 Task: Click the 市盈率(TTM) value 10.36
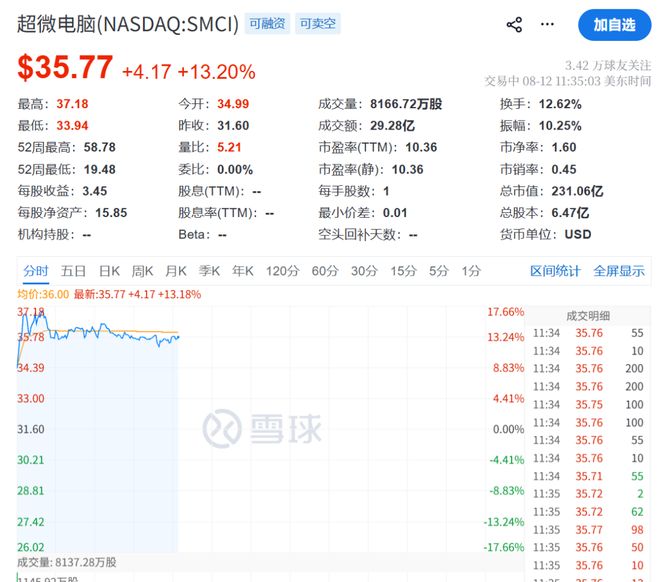coord(421,147)
